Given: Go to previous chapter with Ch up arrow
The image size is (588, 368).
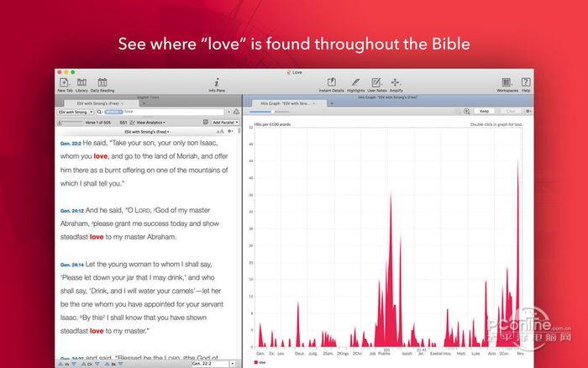Looking at the screenshot, I should point(84,364).
